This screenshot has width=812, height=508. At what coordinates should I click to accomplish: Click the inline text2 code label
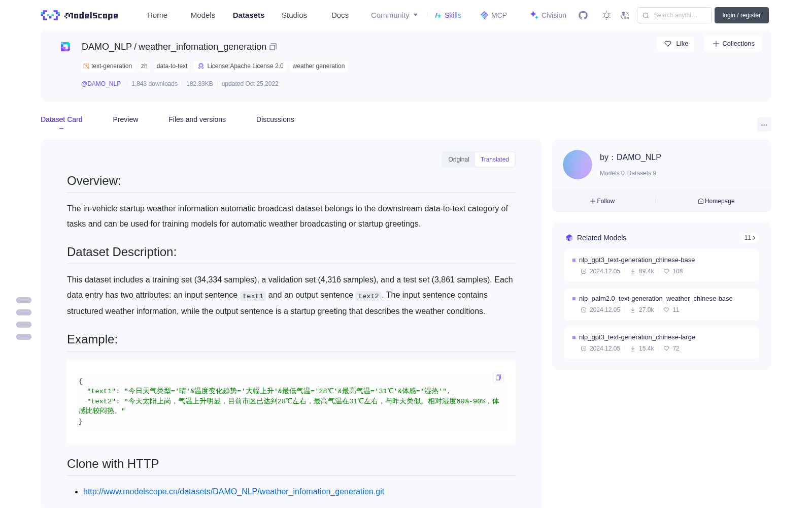[x=368, y=296]
